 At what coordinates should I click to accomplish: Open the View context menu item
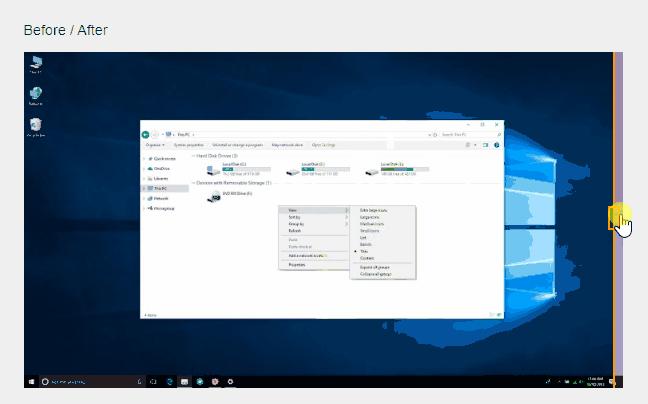[x=314, y=210]
